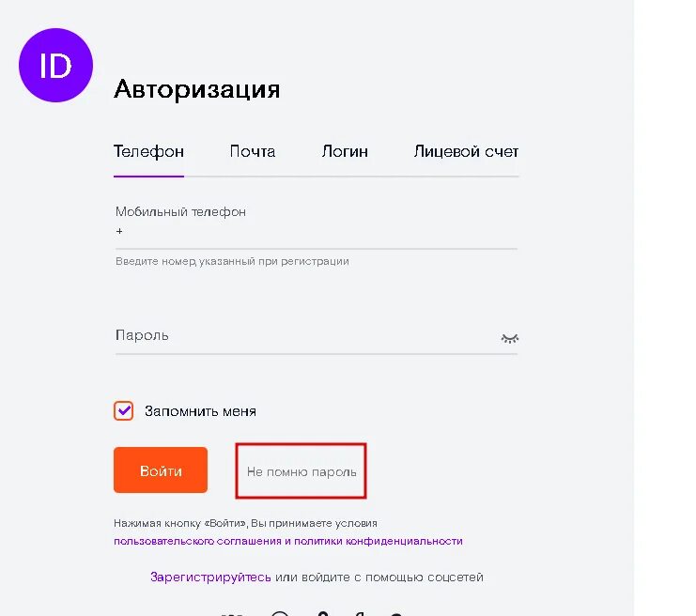
Task: Open the Не помню пароль link
Action: click(302, 471)
